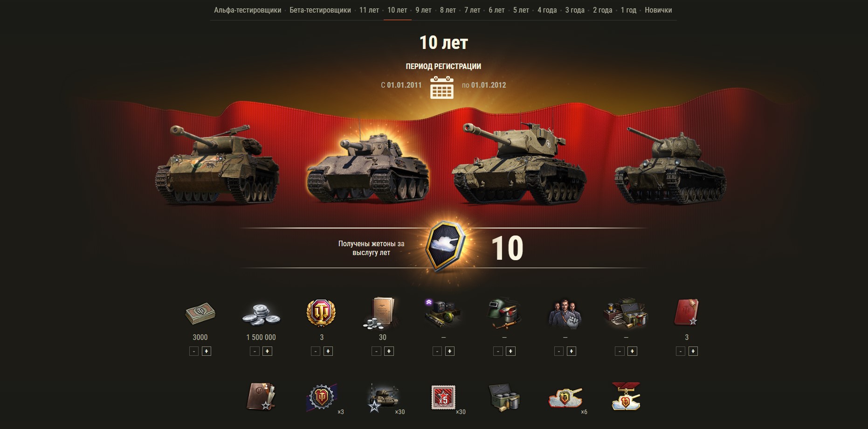Screen dimensions: 868x429
Task: Open the 5 лет tab
Action: click(521, 10)
